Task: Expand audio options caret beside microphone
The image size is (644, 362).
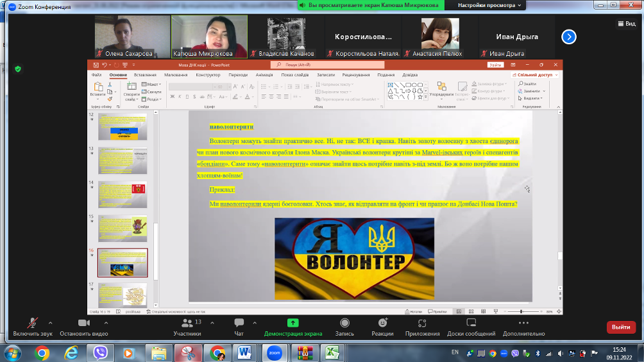Action: click(50, 322)
